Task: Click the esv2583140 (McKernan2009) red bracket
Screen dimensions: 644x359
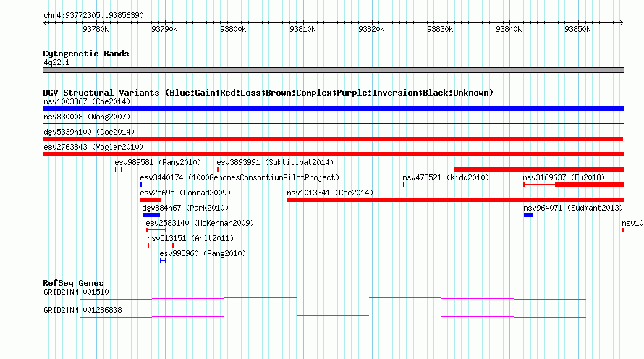Action: (156, 230)
